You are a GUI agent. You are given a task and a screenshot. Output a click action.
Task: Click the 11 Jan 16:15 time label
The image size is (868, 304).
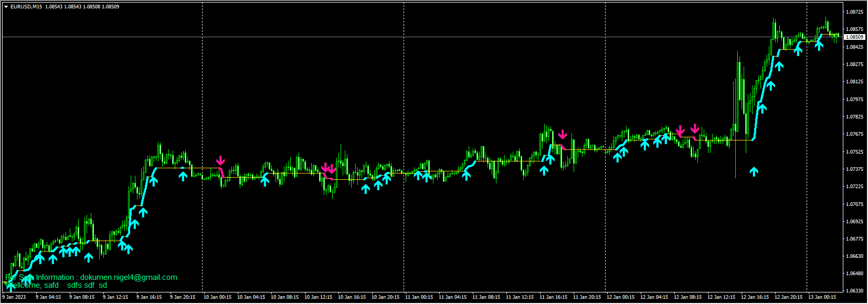(553, 297)
